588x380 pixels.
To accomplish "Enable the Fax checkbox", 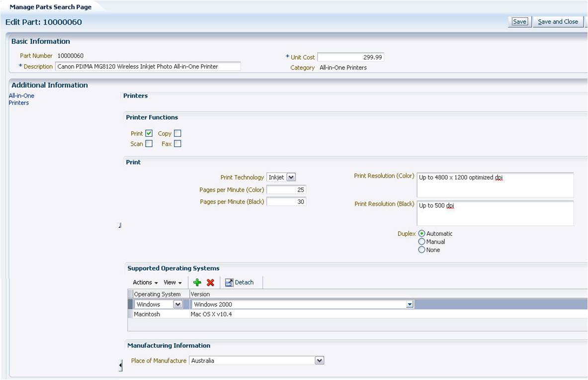I will click(177, 143).
